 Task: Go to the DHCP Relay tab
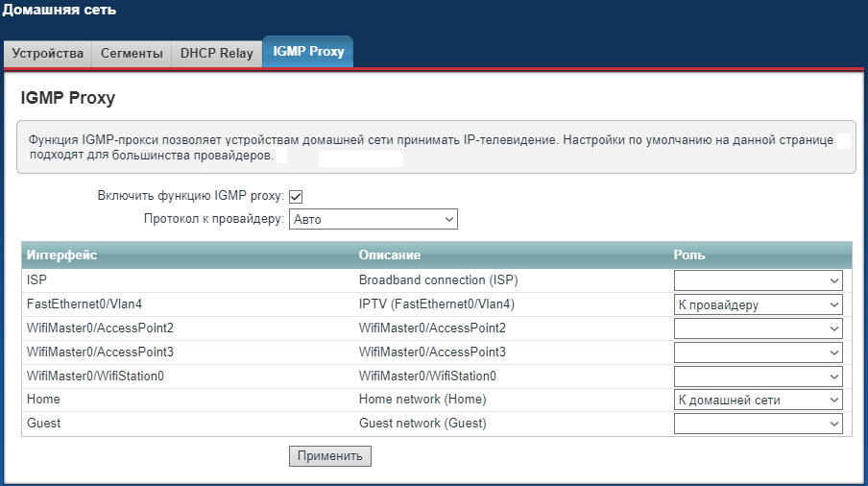tap(217, 54)
